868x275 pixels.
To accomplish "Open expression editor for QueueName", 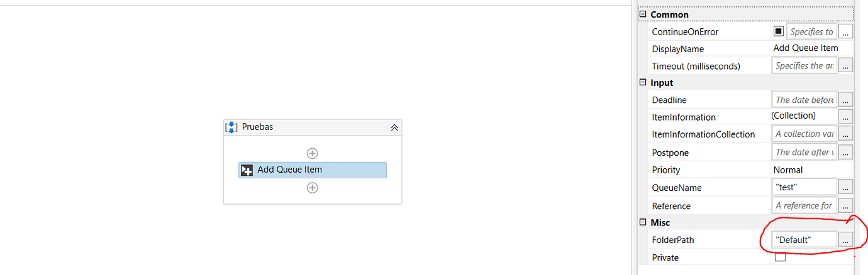I will [846, 187].
